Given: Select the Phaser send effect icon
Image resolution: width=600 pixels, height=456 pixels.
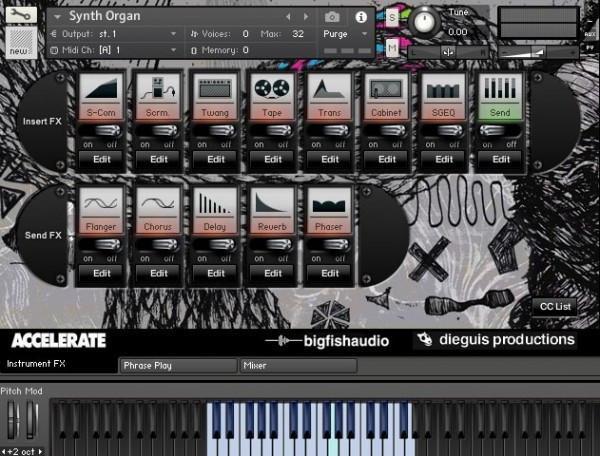Looking at the screenshot, I should click(x=329, y=210).
